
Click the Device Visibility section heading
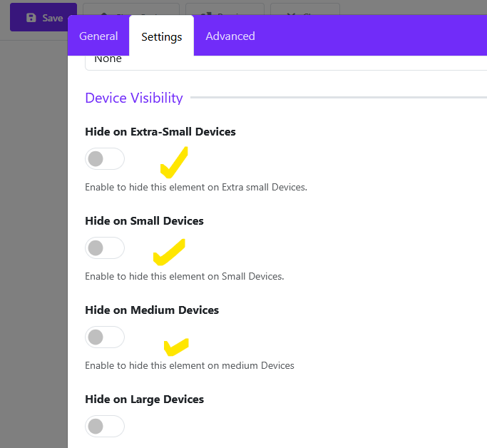click(134, 98)
